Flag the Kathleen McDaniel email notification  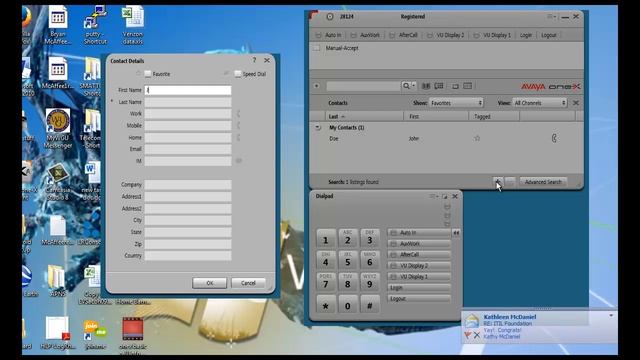(468, 335)
